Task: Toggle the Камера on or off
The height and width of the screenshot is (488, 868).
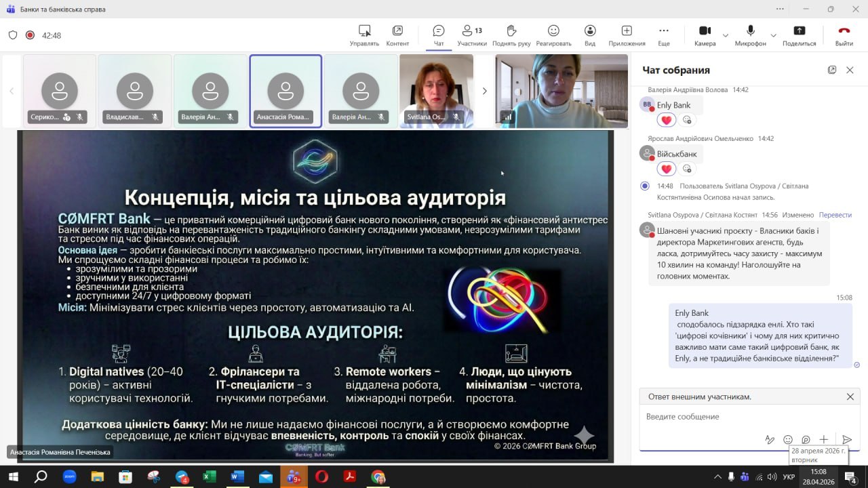Action: tap(705, 35)
